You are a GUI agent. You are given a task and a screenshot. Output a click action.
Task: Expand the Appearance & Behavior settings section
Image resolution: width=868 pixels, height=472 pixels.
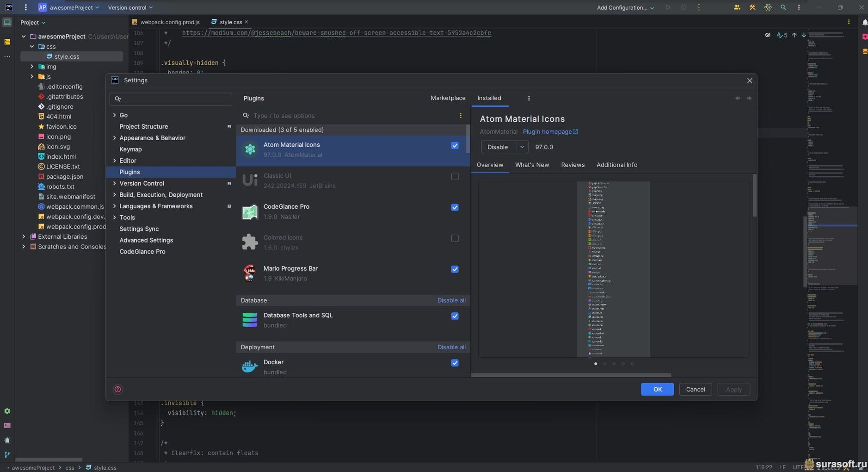pos(114,138)
